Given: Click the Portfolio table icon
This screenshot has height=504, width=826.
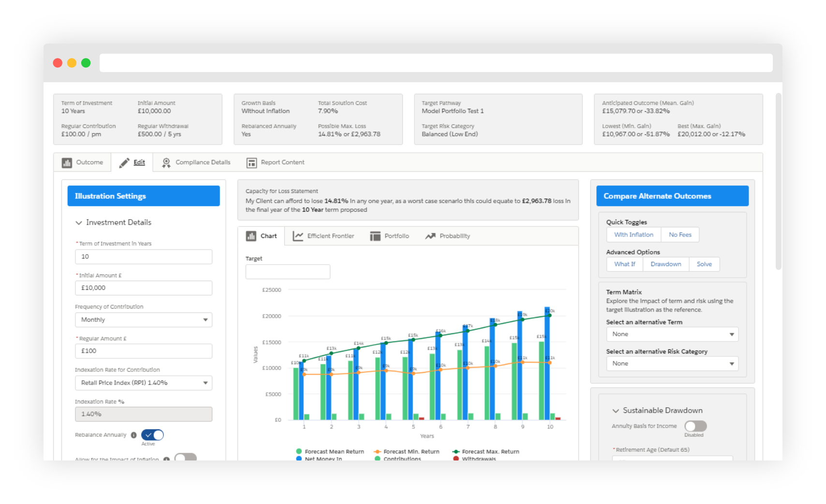Looking at the screenshot, I should tap(375, 236).
